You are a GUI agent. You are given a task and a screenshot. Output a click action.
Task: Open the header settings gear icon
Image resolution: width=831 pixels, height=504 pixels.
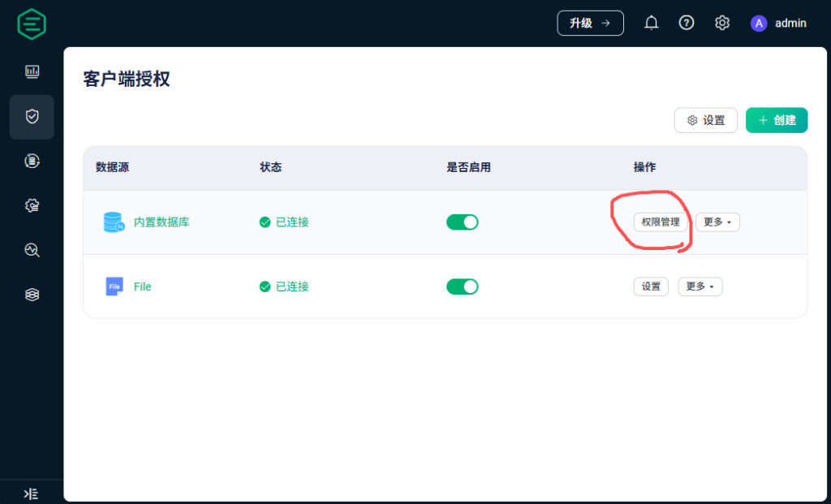[x=722, y=24]
